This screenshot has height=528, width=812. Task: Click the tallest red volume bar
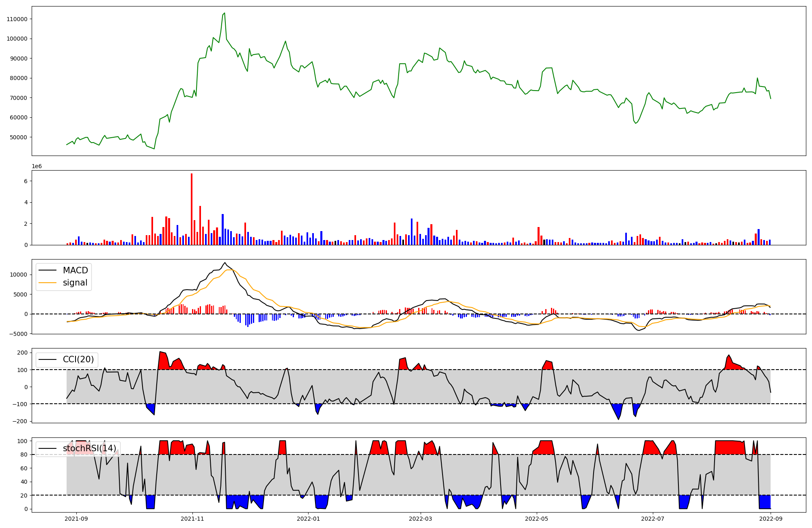tap(192, 209)
